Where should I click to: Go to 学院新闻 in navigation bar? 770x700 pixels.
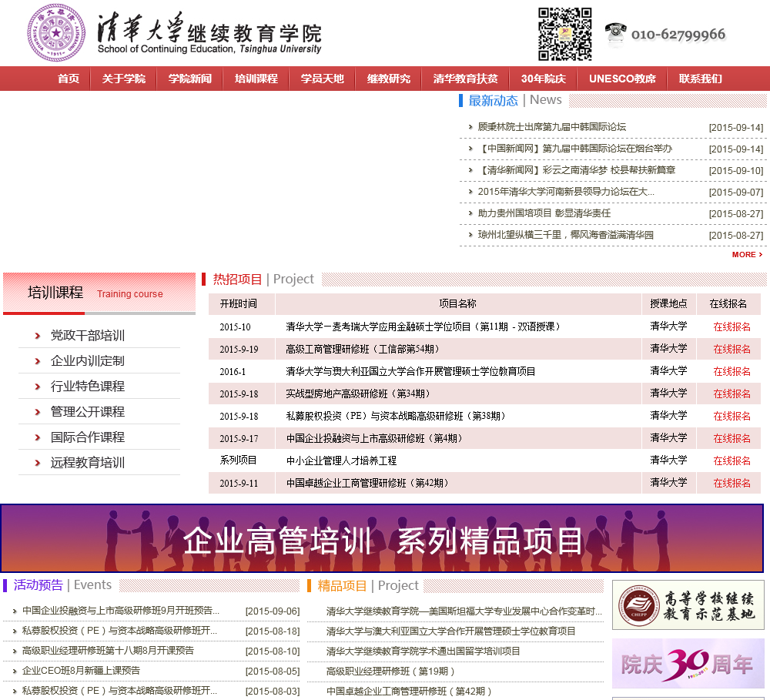(190, 79)
